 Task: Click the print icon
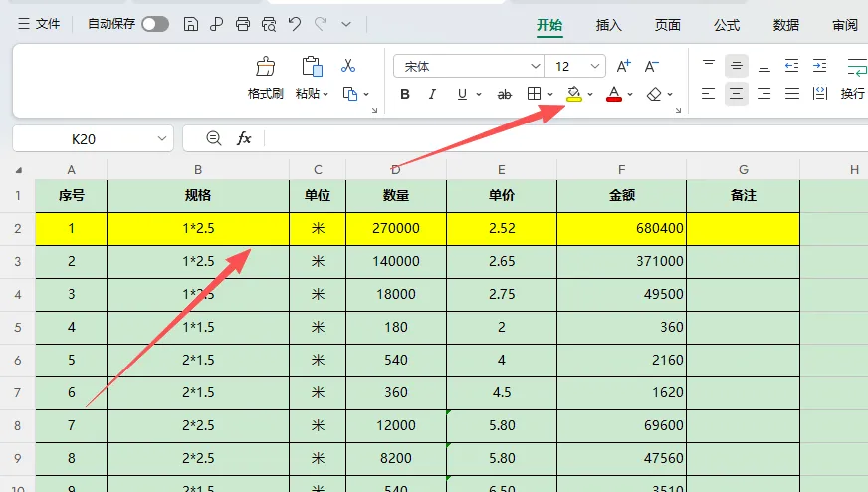click(x=243, y=24)
